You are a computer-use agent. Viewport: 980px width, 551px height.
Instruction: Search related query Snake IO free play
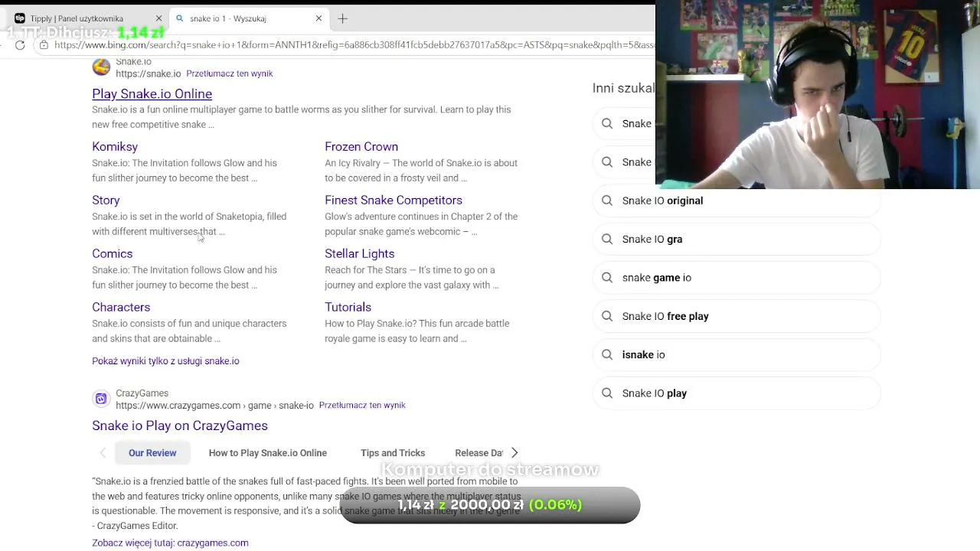tap(736, 316)
